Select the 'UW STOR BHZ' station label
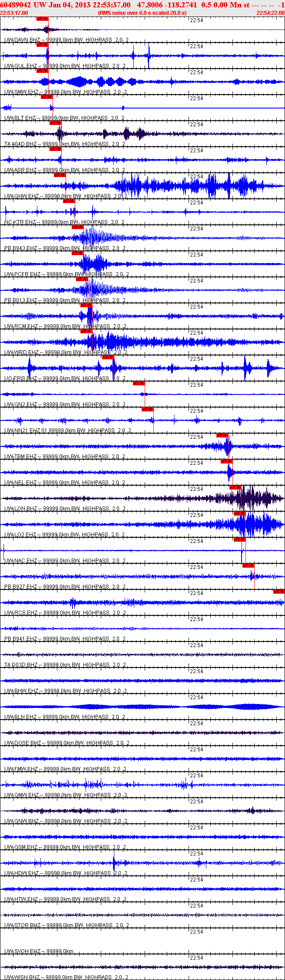This screenshot has height=980, width=285. [x=23, y=925]
